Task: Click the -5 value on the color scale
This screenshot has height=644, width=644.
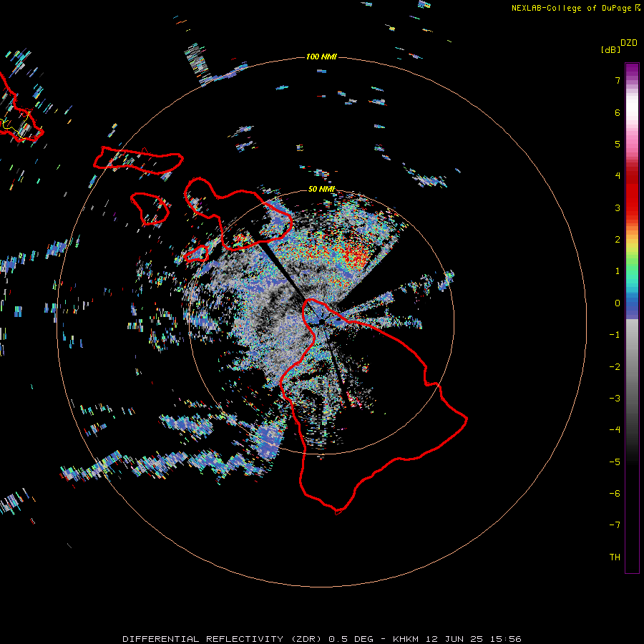Action: coord(615,462)
